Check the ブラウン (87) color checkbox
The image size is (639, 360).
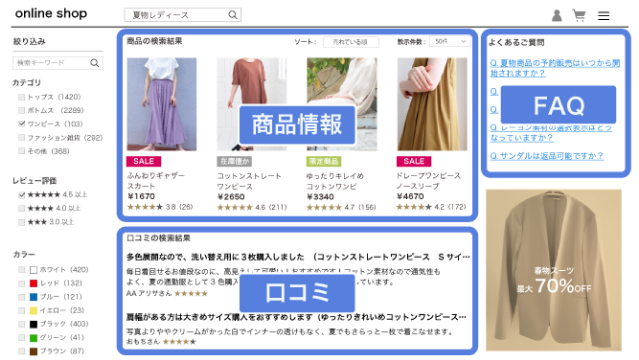[x=21, y=351]
